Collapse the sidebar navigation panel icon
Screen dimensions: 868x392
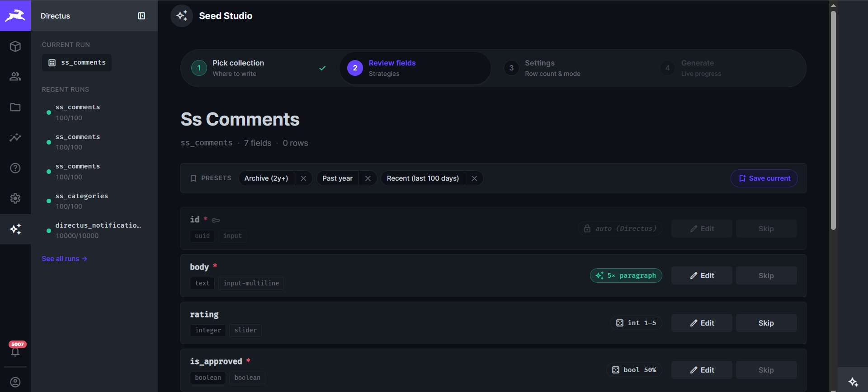pos(142,16)
